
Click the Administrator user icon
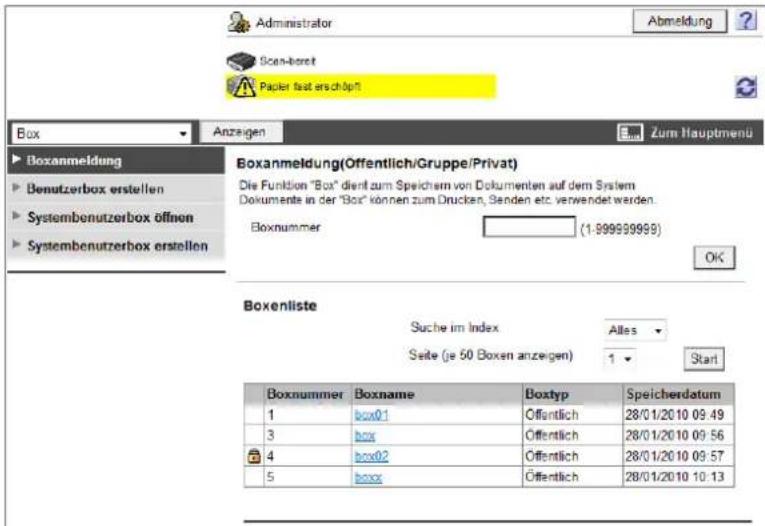(239, 22)
